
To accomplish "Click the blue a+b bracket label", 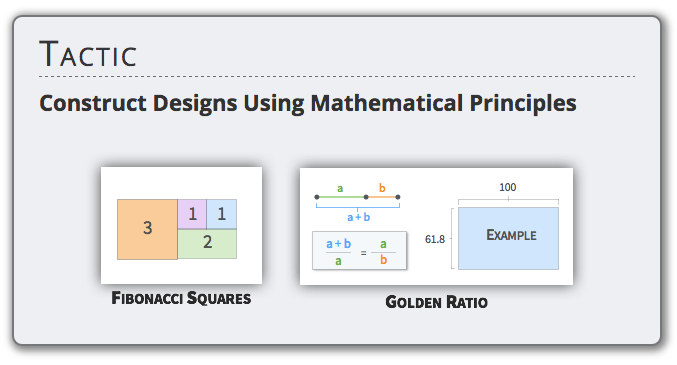I will [359, 217].
